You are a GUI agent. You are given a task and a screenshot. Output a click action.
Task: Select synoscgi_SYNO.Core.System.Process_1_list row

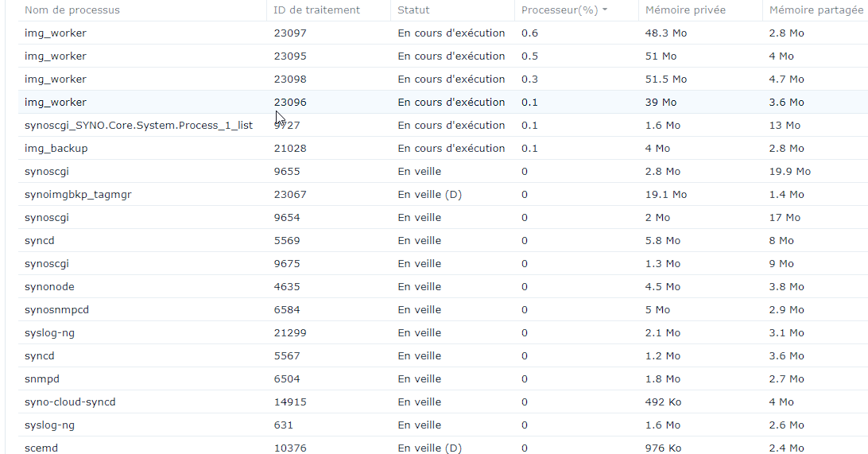tap(443, 125)
